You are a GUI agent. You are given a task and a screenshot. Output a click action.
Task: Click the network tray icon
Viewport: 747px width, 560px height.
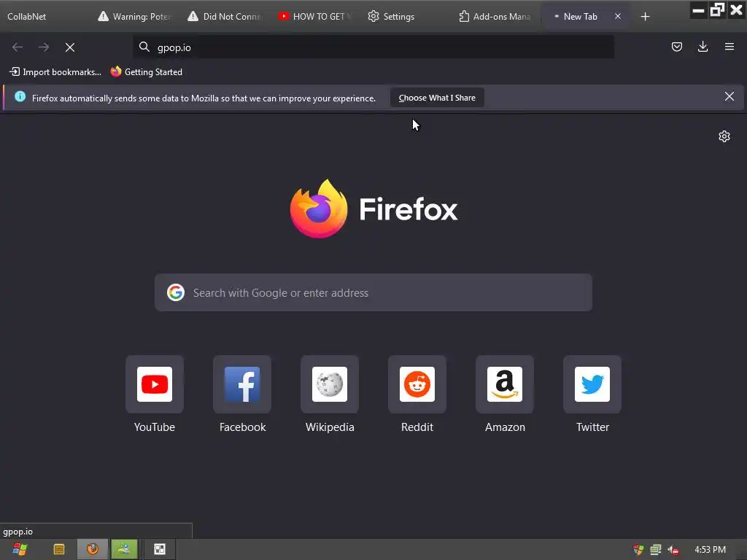click(x=656, y=550)
